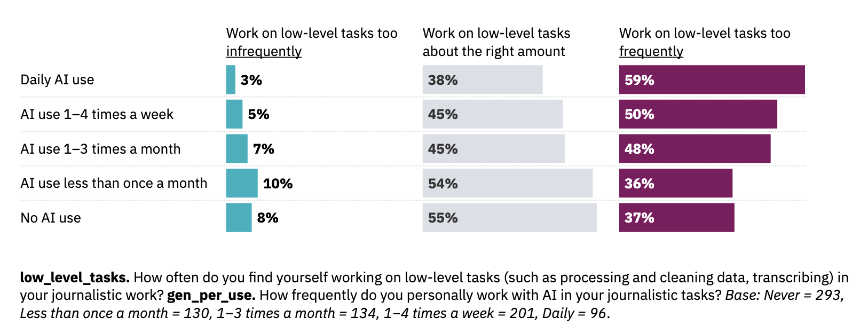Click the 10% teal bar
The width and height of the screenshot is (868, 333).
point(242,184)
